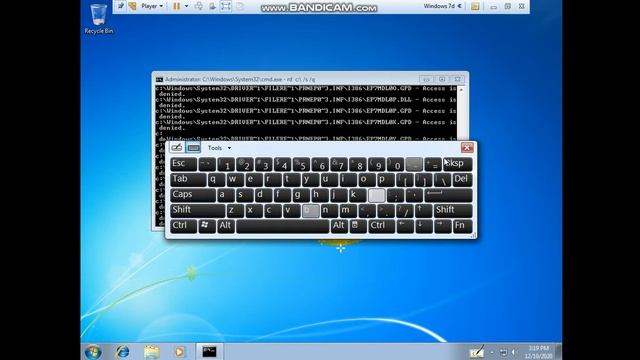The width and height of the screenshot is (640, 360).
Task: Tap the Esc key on on-screen keyboard
Action: [183, 164]
